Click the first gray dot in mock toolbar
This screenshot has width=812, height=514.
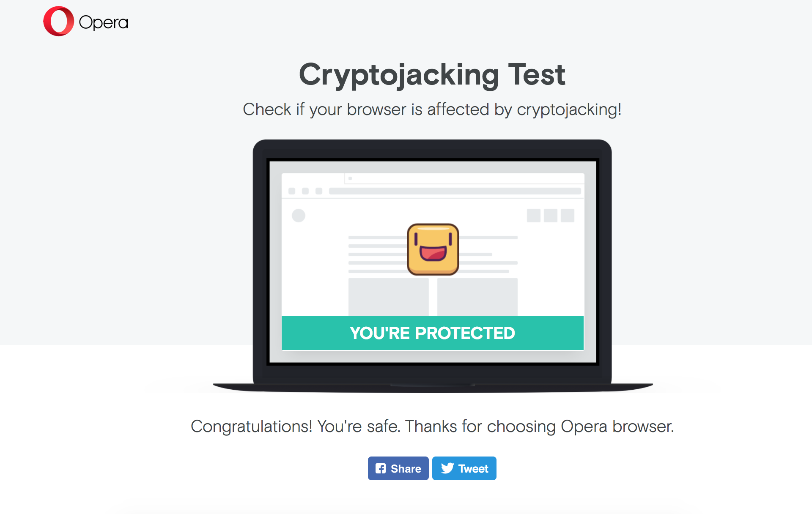click(x=292, y=191)
